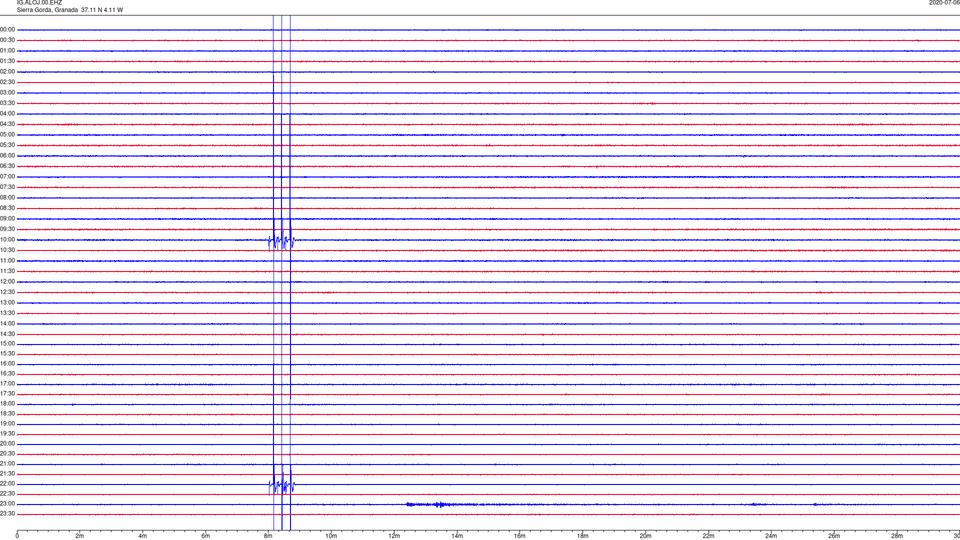Image resolution: width=960 pixels, height=540 pixels.
Task: Select the 23:00 trace label
Action: point(7,504)
